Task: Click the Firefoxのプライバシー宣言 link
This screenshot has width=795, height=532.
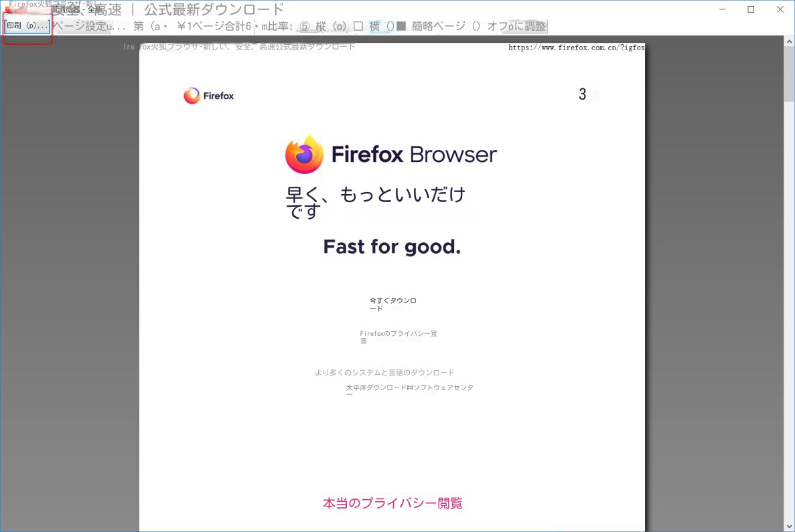Action: pyautogui.click(x=398, y=337)
